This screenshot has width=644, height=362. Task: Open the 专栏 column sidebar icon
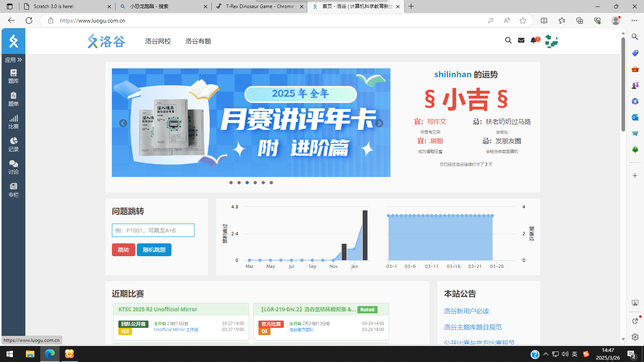pyautogui.click(x=13, y=189)
